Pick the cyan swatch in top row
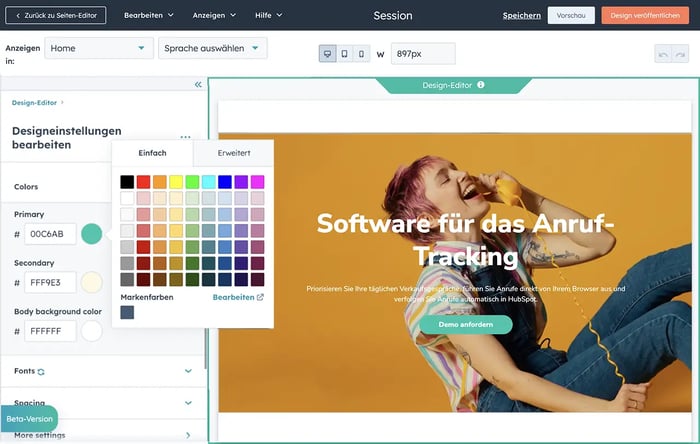Image resolution: width=700 pixels, height=444 pixels. point(208,182)
